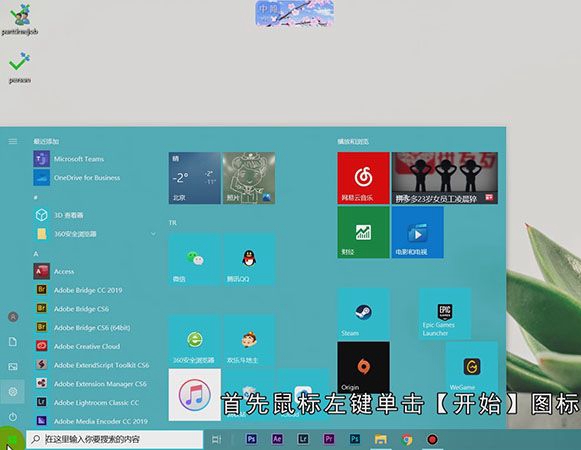Open Settings gear in Start sidebar

[x=13, y=391]
